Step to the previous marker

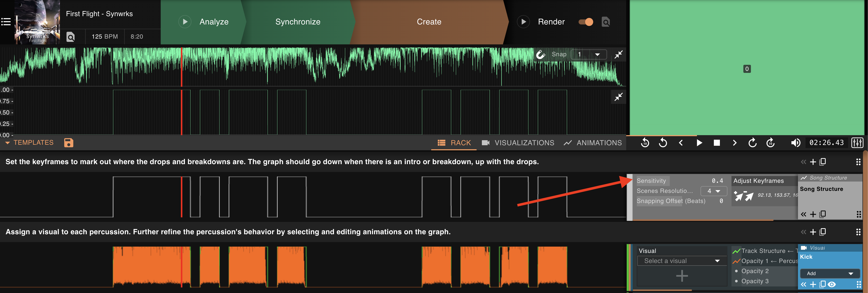coord(681,143)
